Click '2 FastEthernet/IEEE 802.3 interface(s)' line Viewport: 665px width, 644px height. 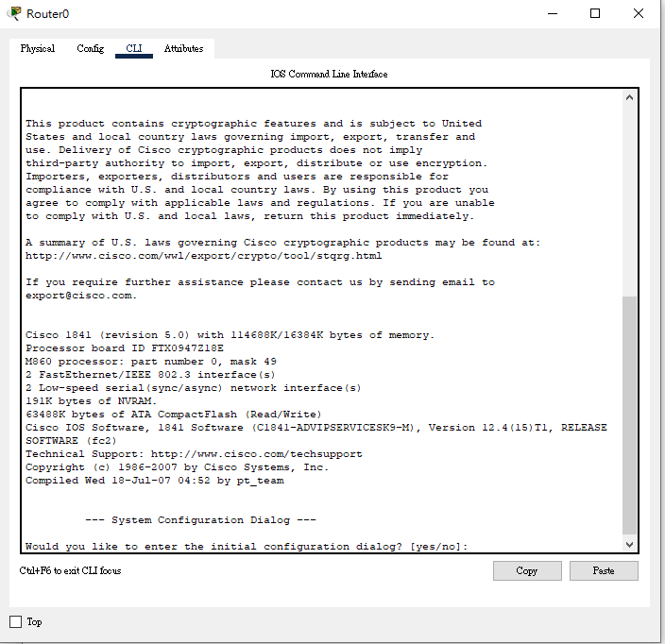(150, 375)
